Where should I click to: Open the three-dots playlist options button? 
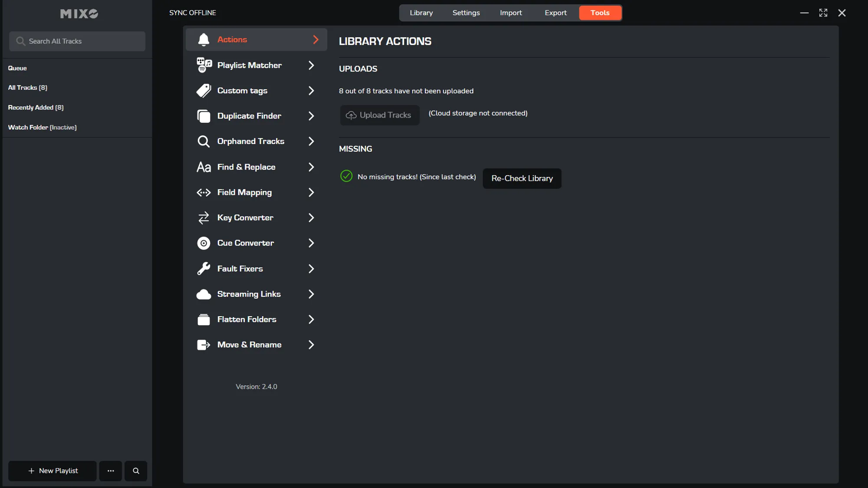coord(111,471)
